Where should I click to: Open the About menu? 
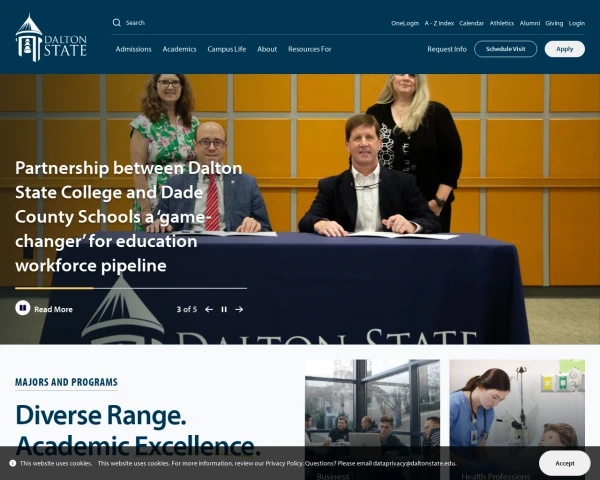(x=267, y=49)
